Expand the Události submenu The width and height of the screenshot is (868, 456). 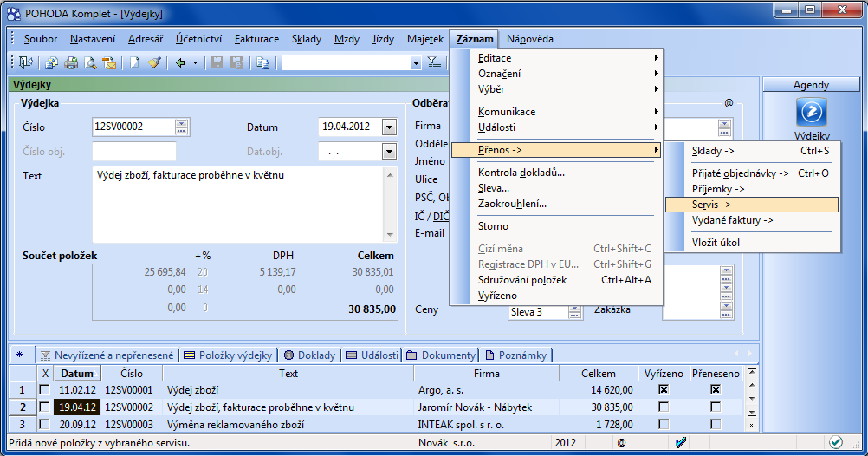(x=556, y=127)
